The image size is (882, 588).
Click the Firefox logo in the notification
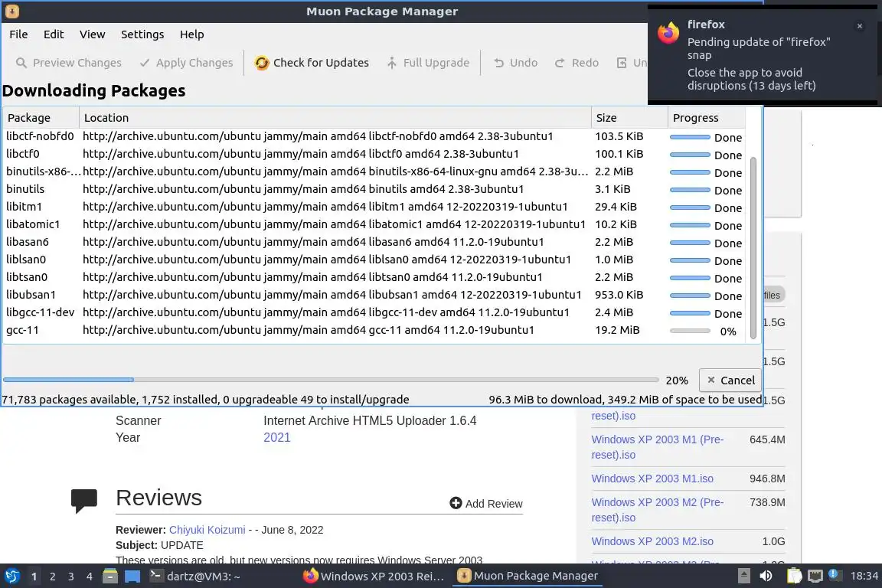[x=668, y=33]
